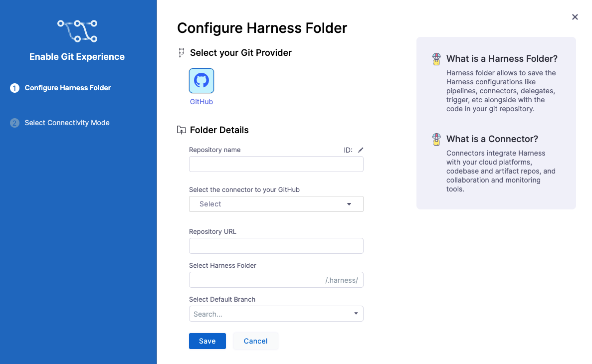Click the 'Enable Git Experience' title
Image resolution: width=592 pixels, height=364 pixels.
tap(77, 57)
